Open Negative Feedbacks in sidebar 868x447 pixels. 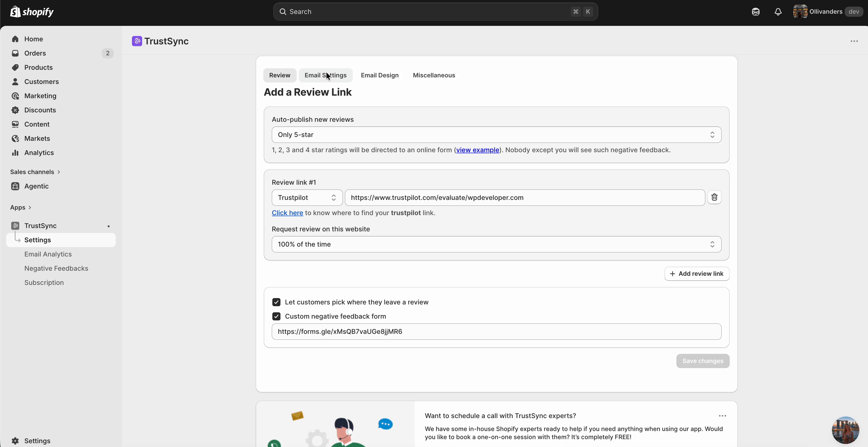pyautogui.click(x=56, y=268)
